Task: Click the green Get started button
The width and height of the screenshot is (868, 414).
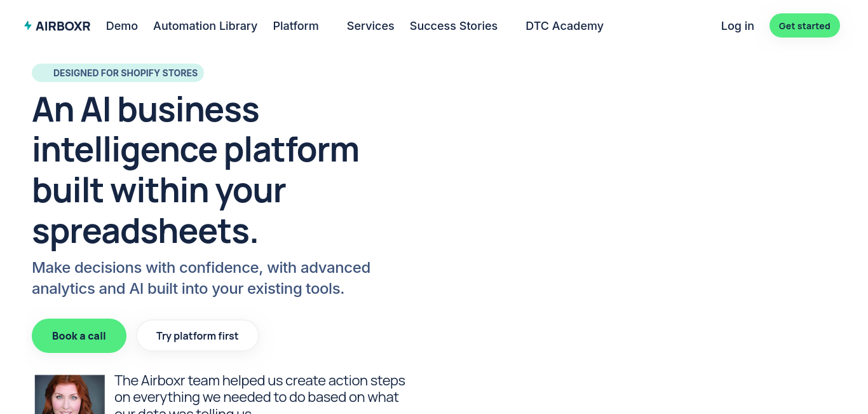Action: pyautogui.click(x=804, y=25)
